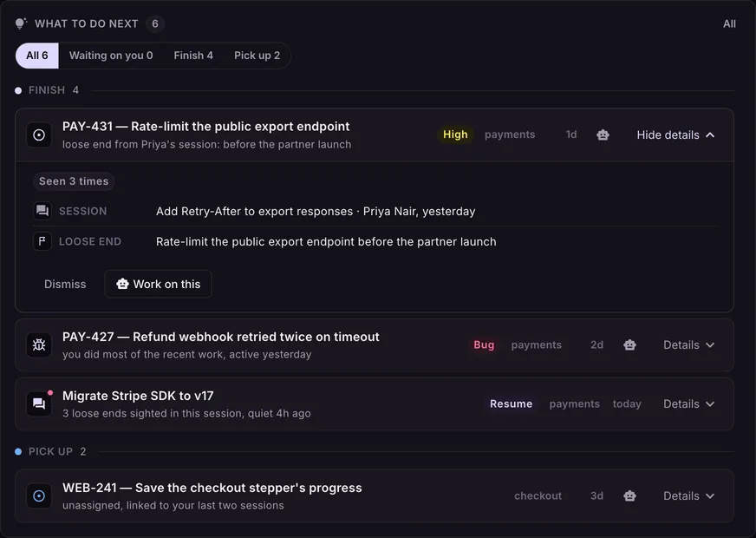
Task: Click the PICK UP 2 section header
Action: [x=51, y=451]
